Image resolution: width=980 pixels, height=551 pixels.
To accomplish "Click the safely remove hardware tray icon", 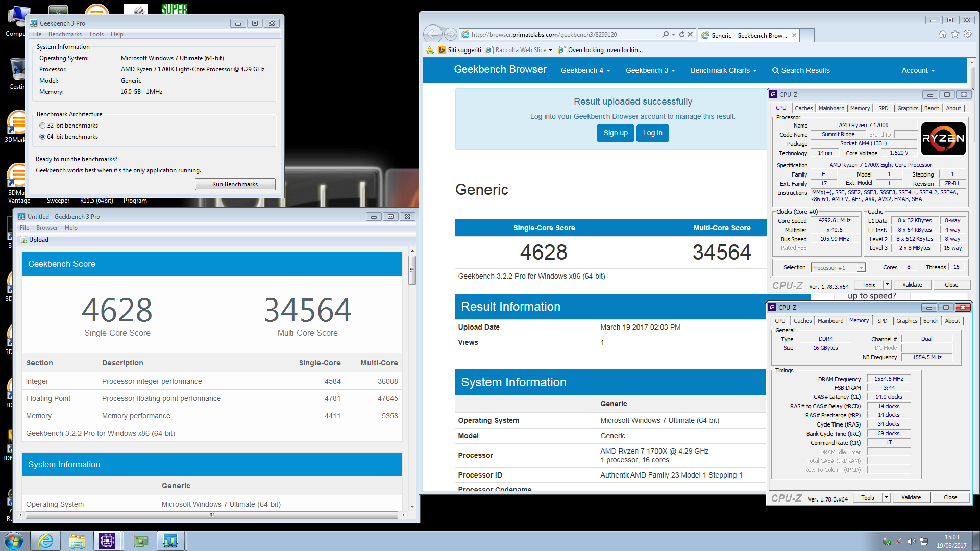I will [887, 541].
